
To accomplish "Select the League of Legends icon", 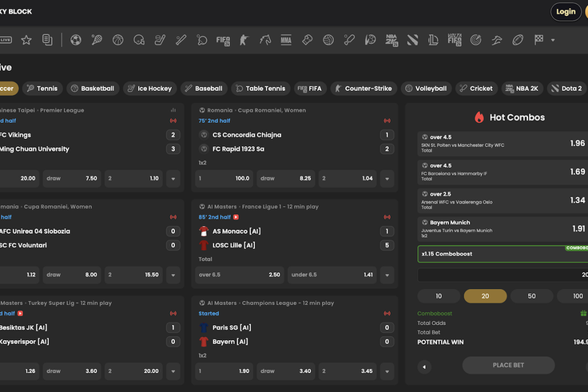I will coord(434,40).
